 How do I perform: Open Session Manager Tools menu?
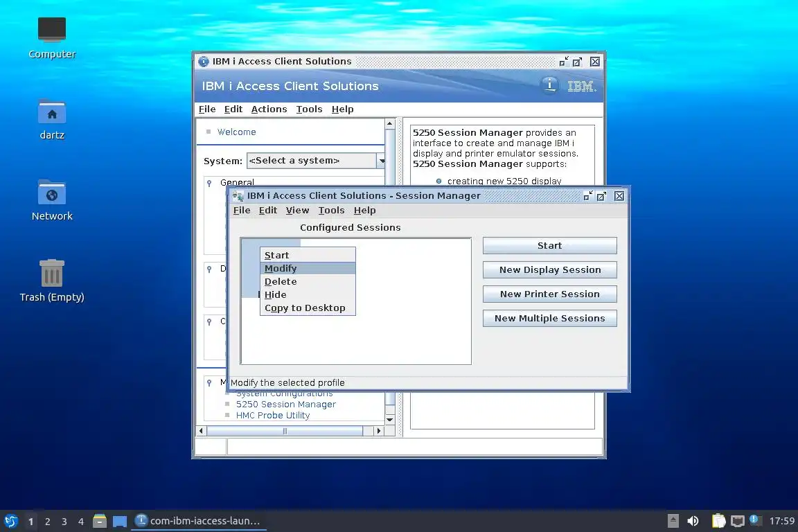pos(331,211)
